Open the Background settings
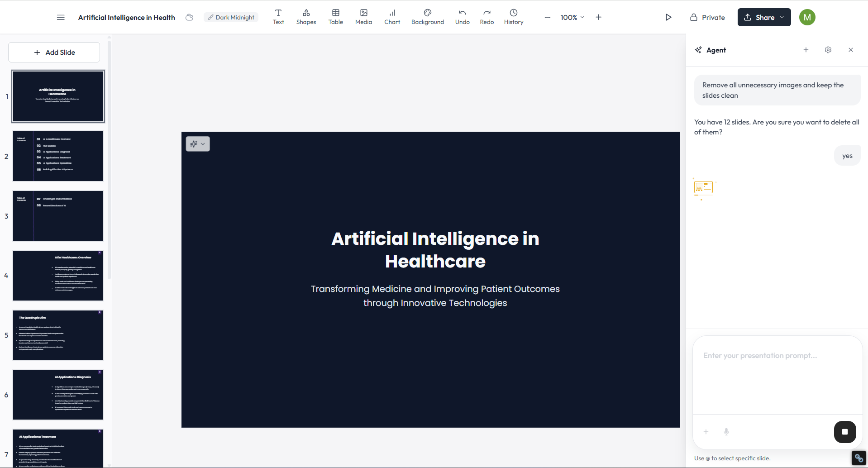The image size is (868, 468). pos(427,17)
